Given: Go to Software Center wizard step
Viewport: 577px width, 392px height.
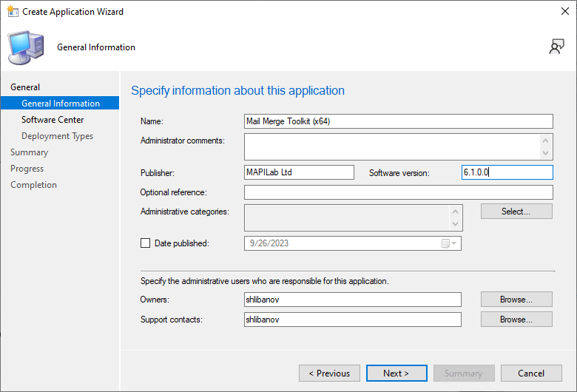Looking at the screenshot, I should tap(53, 120).
